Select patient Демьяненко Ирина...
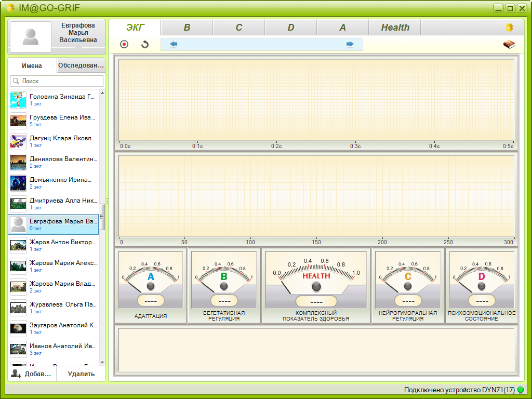 54,183
